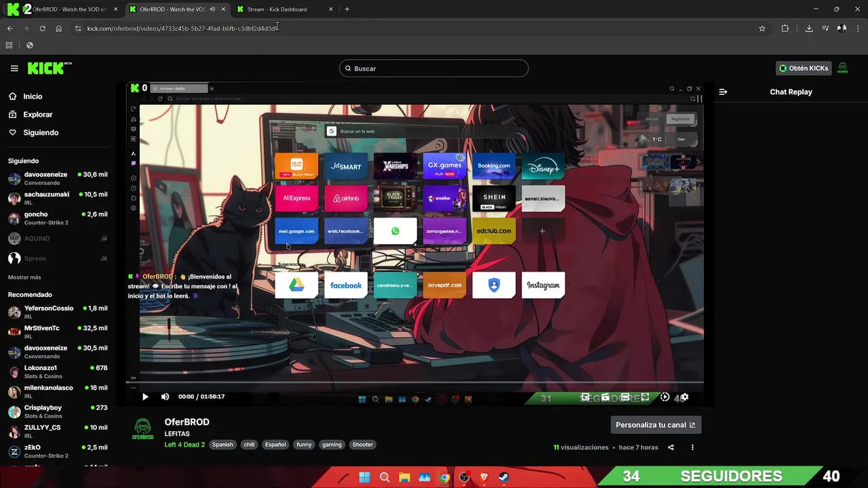The height and width of the screenshot is (488, 868).
Task: Open the Windows Start button on taskbar
Action: click(x=364, y=477)
